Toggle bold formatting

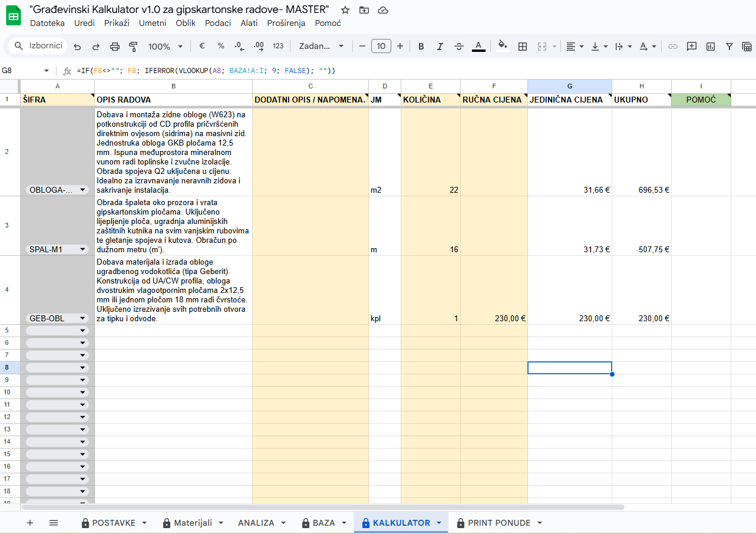[421, 47]
